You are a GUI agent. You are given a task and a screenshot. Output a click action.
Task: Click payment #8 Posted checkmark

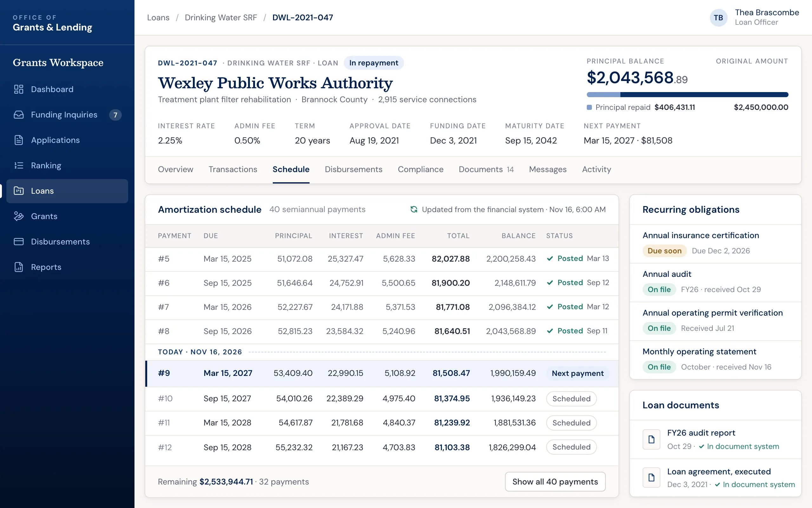tap(550, 331)
